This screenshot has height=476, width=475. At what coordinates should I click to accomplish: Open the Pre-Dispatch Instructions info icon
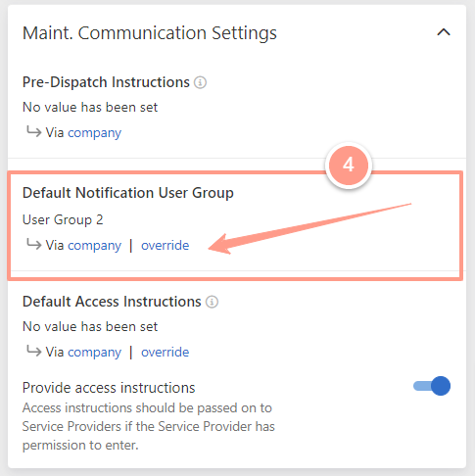tap(200, 82)
